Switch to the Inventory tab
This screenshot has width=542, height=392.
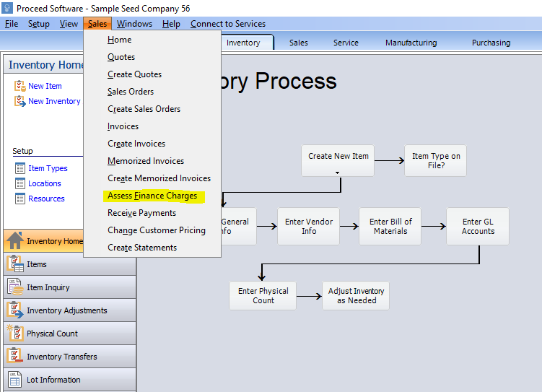pyautogui.click(x=243, y=43)
